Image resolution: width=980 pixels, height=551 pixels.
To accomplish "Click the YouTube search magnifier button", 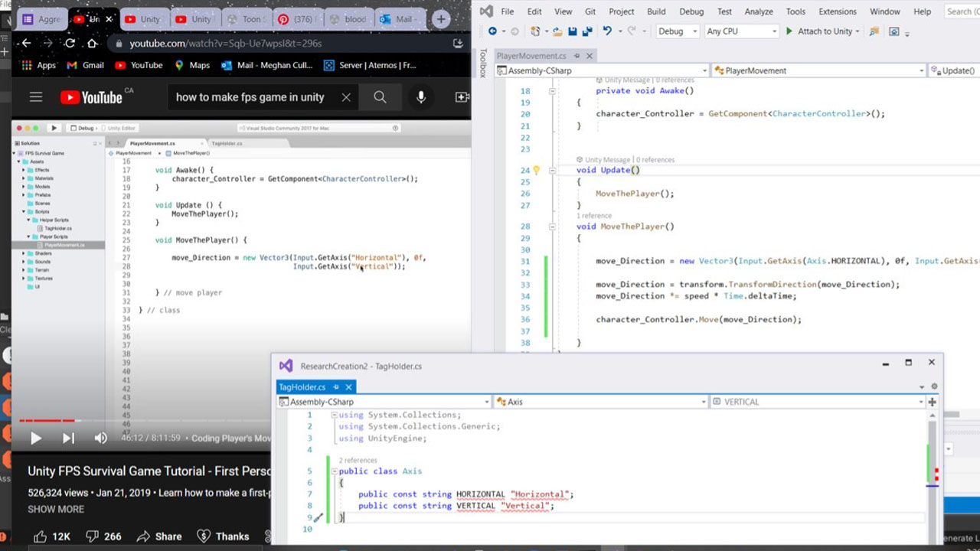I will [x=380, y=97].
